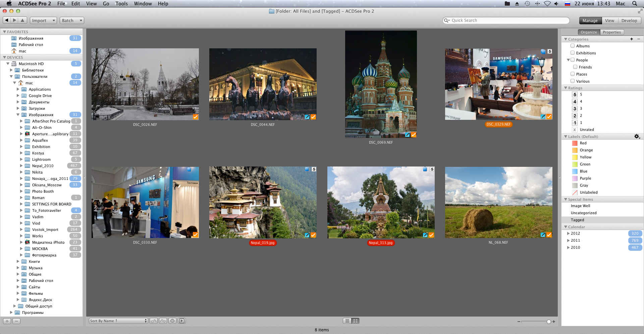Screen dimensions: 644x334
Task: Add a folder with the plus button
Action: (7, 321)
